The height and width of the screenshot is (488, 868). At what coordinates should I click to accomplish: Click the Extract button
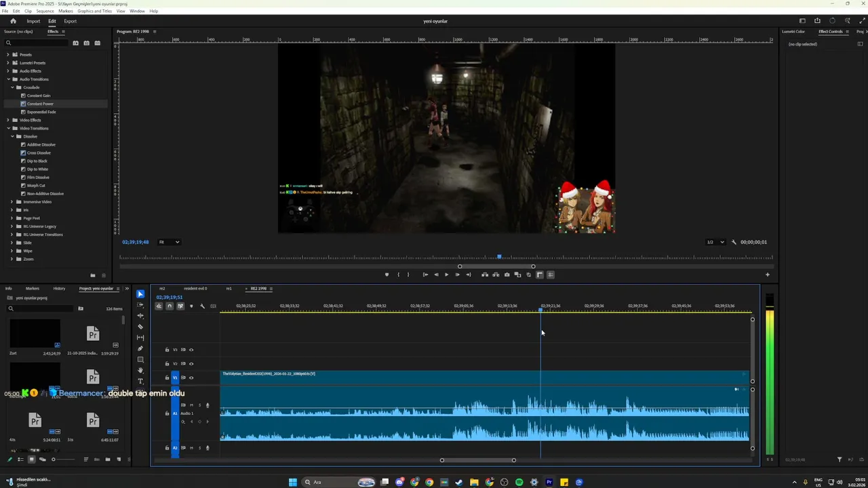(496, 274)
